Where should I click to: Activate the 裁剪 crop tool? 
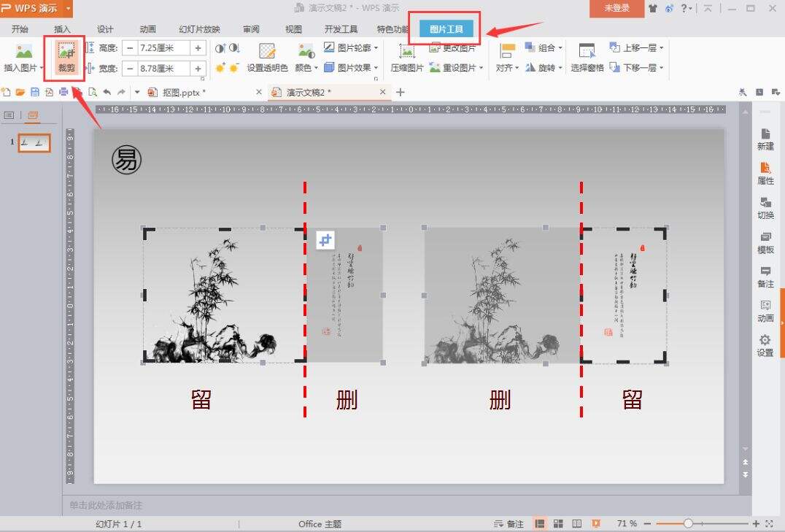[x=66, y=58]
